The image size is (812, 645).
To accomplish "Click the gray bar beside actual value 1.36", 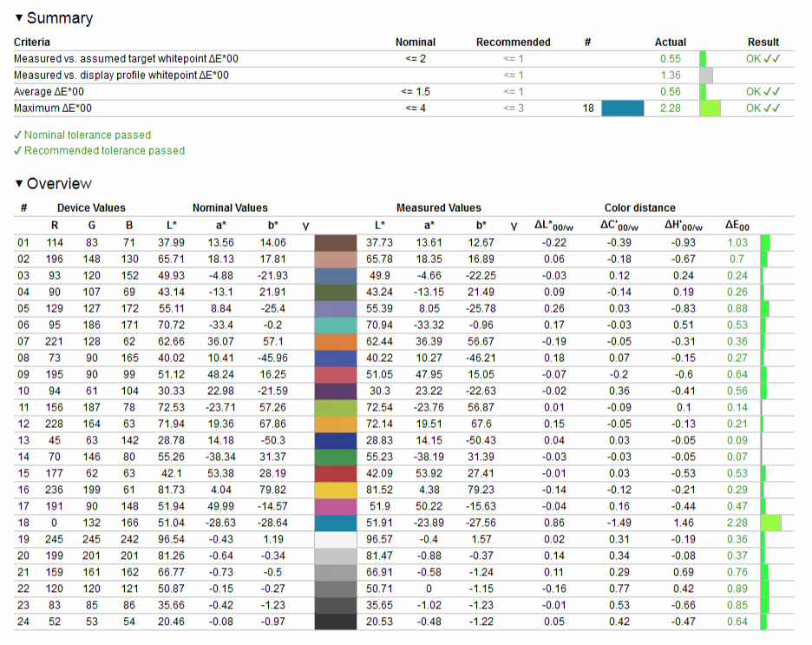I will (x=706, y=76).
